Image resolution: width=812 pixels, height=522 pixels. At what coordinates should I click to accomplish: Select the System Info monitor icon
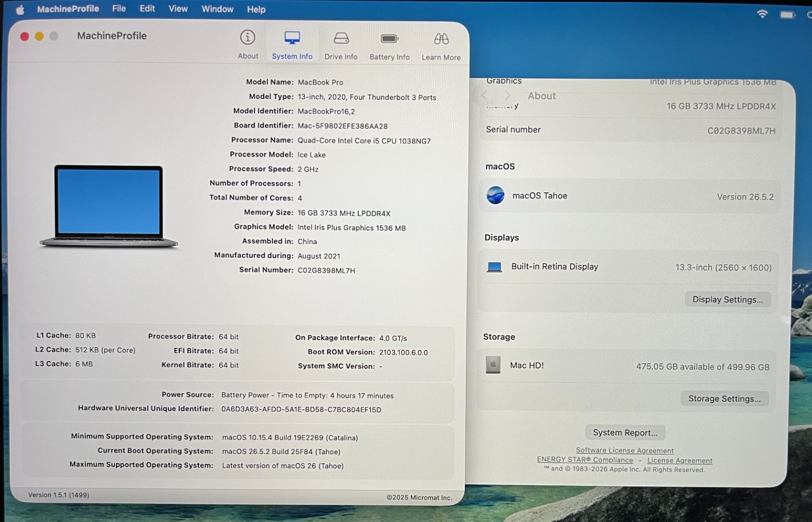(292, 38)
